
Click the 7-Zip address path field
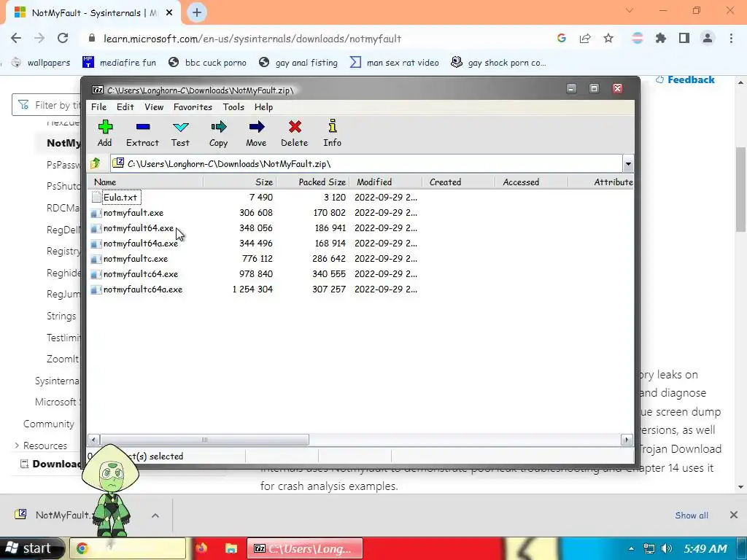coord(366,164)
